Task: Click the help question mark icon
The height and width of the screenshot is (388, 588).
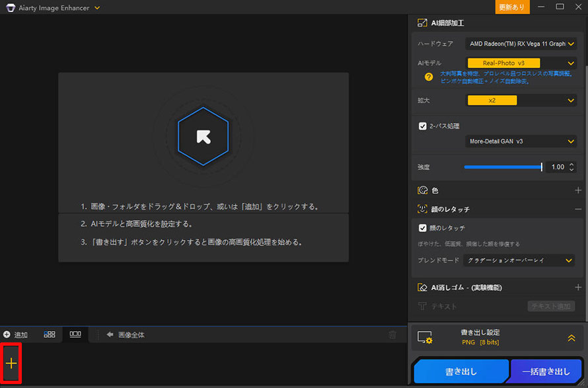Action: pyautogui.click(x=427, y=77)
